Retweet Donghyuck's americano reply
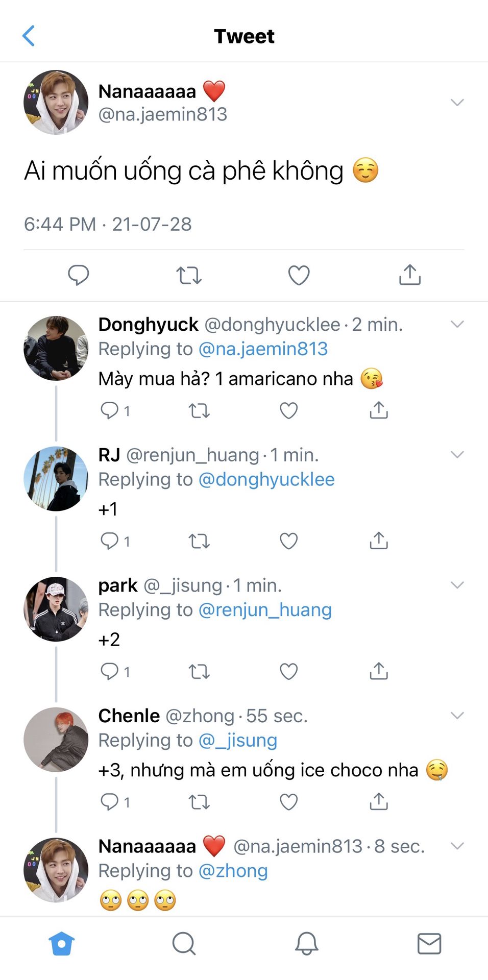The image size is (488, 980). coord(199,410)
